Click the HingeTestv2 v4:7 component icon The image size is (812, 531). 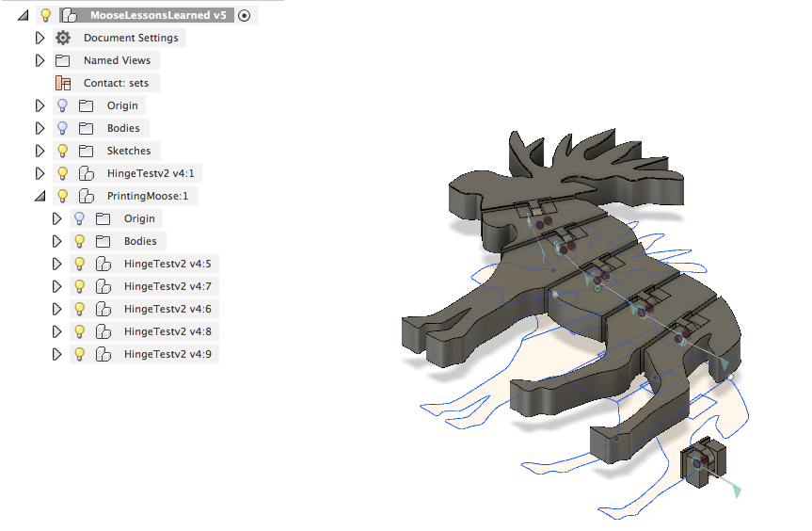pyautogui.click(x=103, y=286)
